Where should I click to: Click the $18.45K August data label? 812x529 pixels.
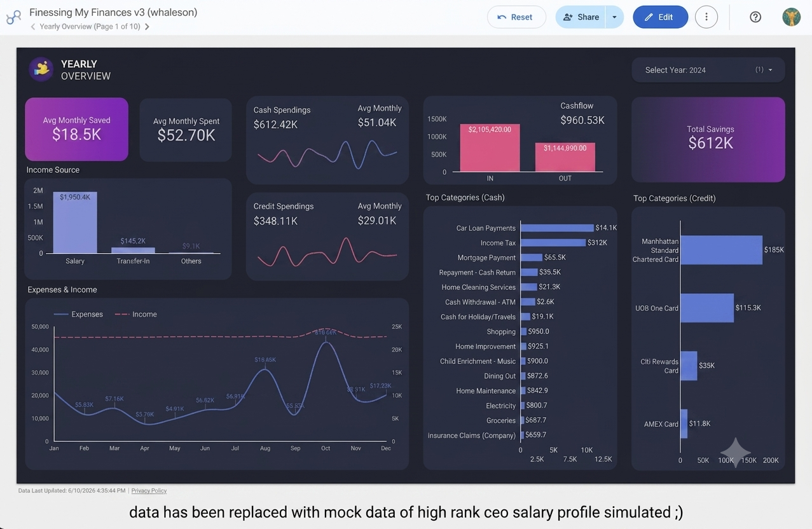[265, 360]
